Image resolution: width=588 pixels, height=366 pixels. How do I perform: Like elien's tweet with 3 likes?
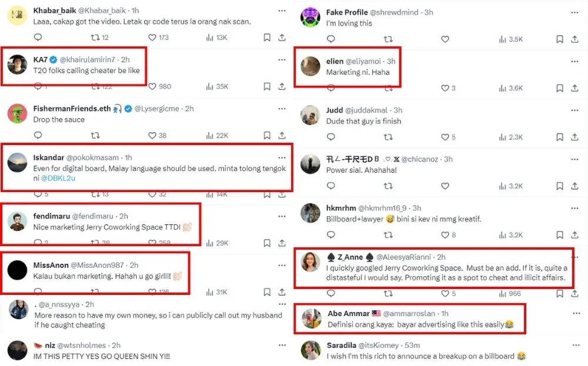[x=445, y=88]
